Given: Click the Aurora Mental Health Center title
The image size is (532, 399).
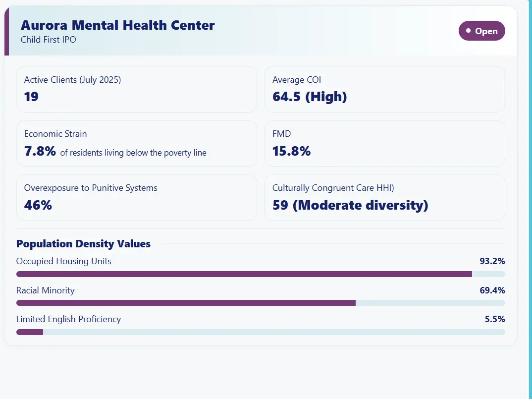Looking at the screenshot, I should (x=117, y=25).
